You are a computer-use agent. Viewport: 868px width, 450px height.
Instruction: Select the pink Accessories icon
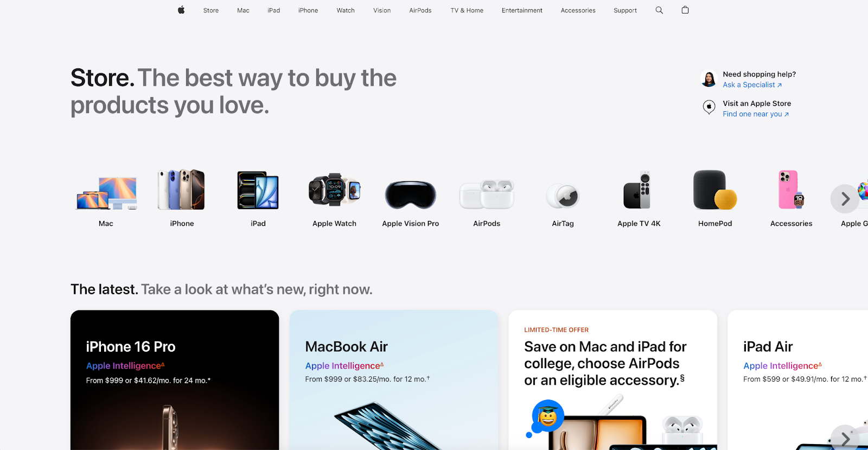pyautogui.click(x=791, y=189)
